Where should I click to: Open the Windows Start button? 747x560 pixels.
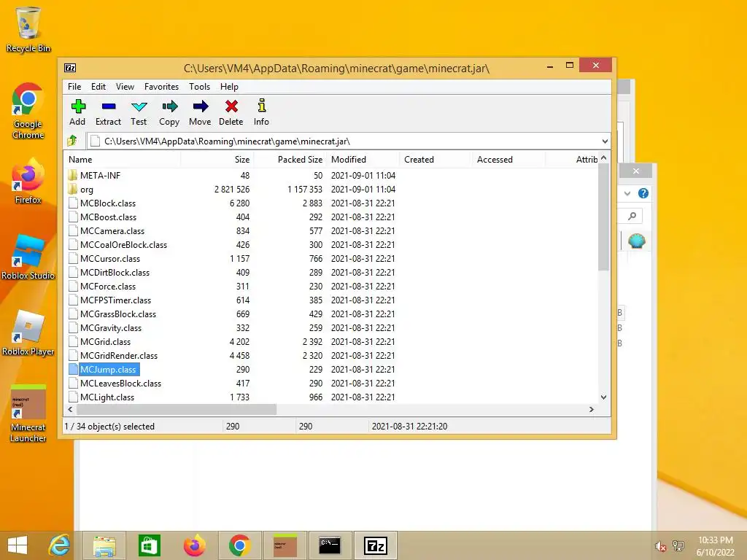18,545
